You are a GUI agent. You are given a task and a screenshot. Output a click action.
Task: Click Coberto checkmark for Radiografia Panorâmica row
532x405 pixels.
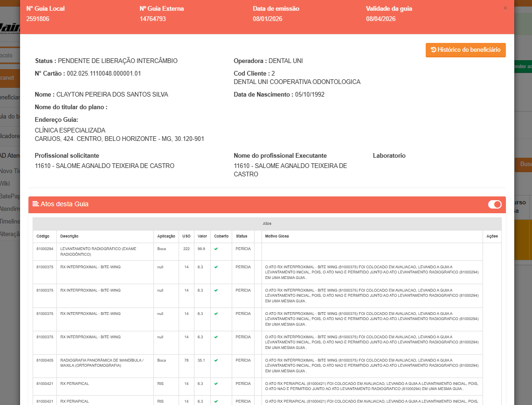(x=216, y=361)
